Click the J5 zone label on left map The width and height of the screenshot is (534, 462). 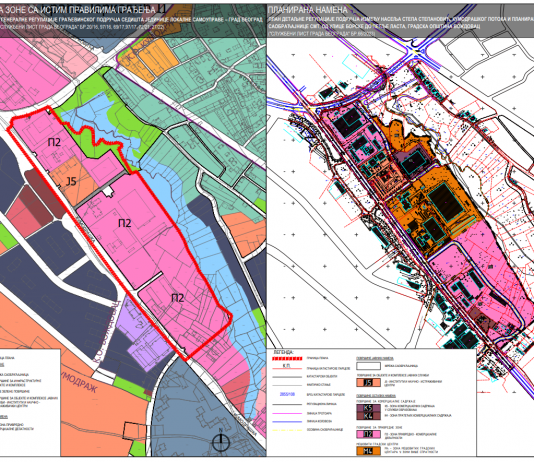point(71,181)
